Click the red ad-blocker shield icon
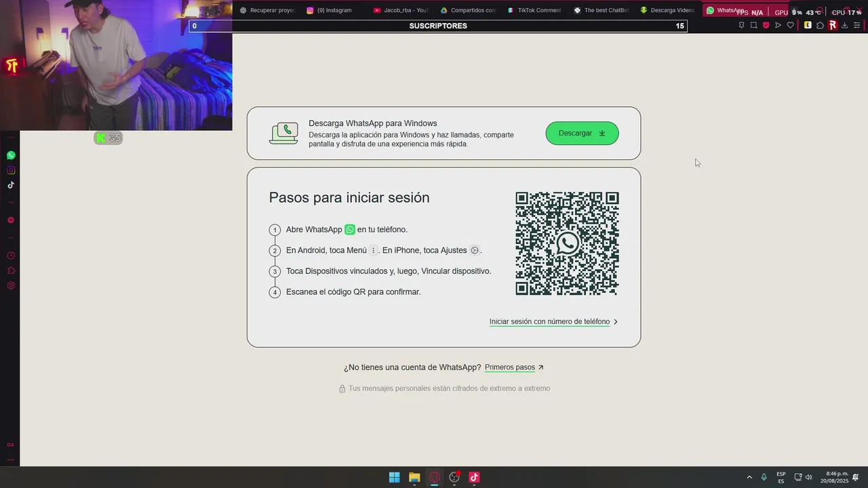This screenshot has width=868, height=488. coord(766,25)
